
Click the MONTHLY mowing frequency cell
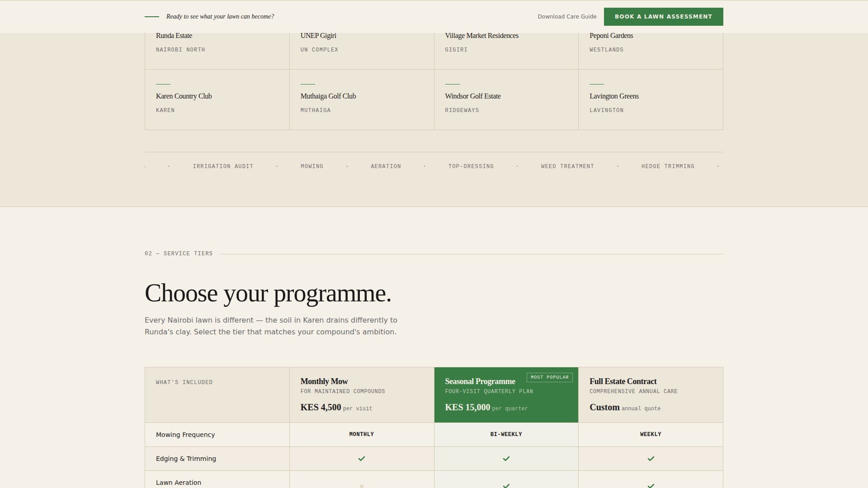click(x=362, y=435)
